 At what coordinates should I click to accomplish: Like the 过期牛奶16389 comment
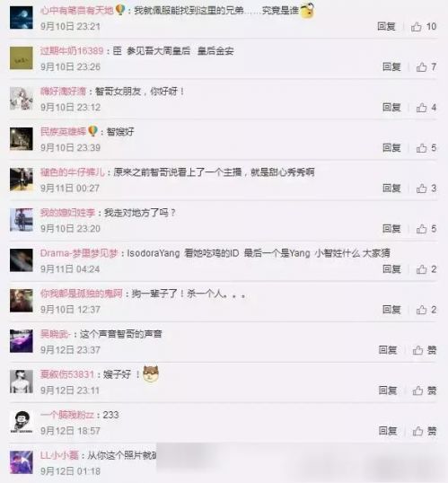coord(426,66)
